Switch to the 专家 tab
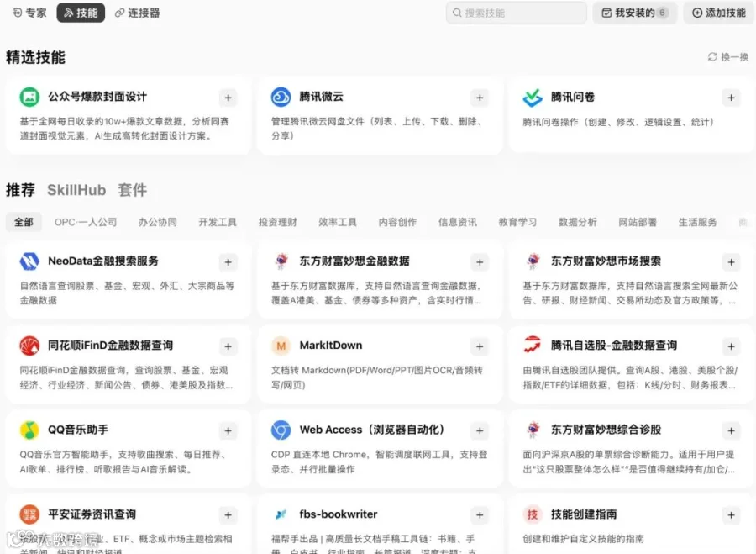This screenshot has width=756, height=554. click(30, 13)
